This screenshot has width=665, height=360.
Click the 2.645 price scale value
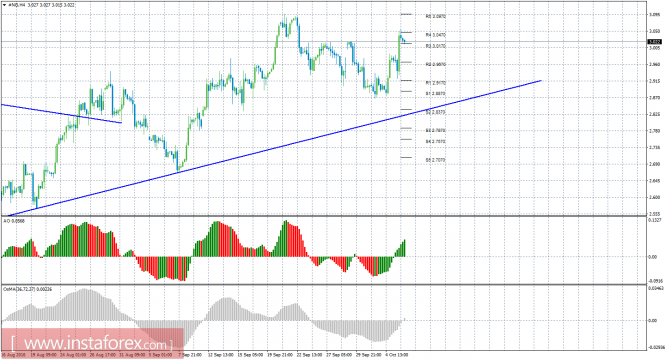(x=654, y=181)
